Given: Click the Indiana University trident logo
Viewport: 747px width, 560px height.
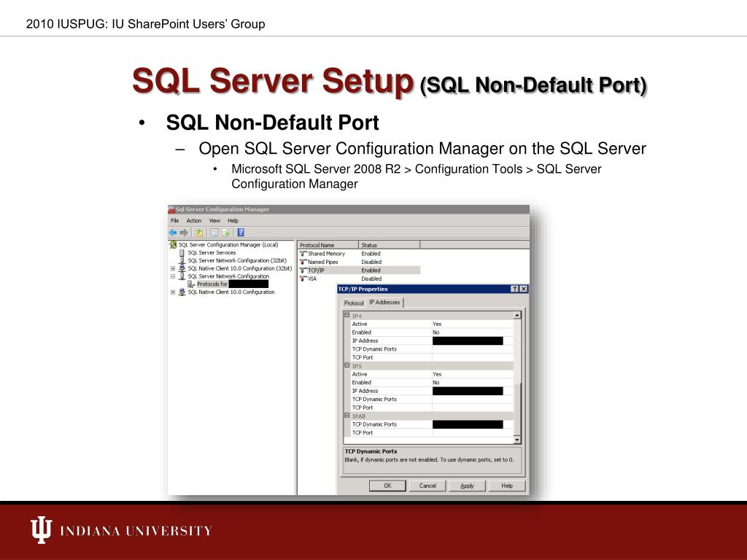Looking at the screenshot, I should click(x=42, y=529).
